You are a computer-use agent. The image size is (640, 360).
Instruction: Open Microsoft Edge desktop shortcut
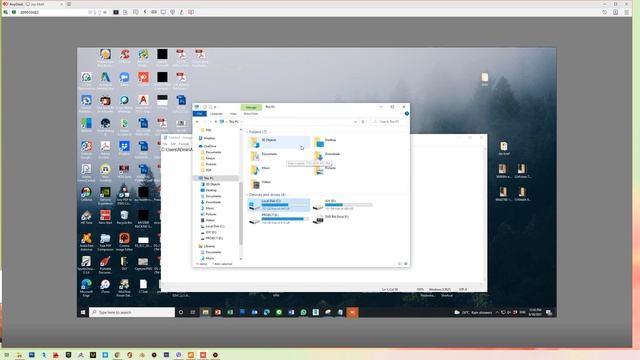point(86,287)
